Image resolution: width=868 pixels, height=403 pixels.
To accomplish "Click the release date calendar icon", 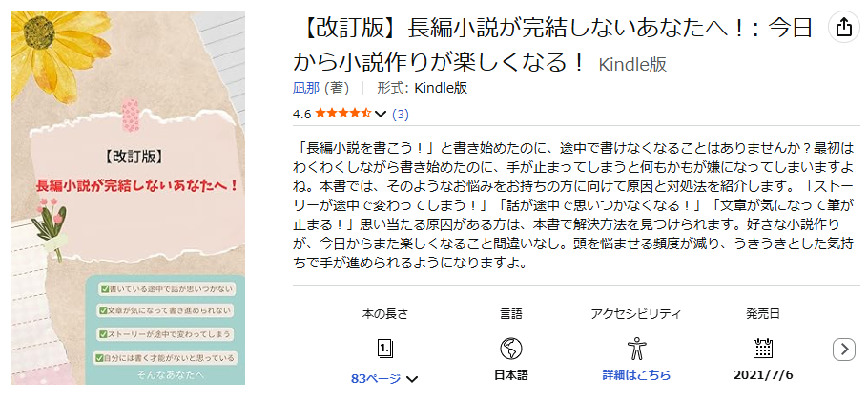I will pos(763,349).
